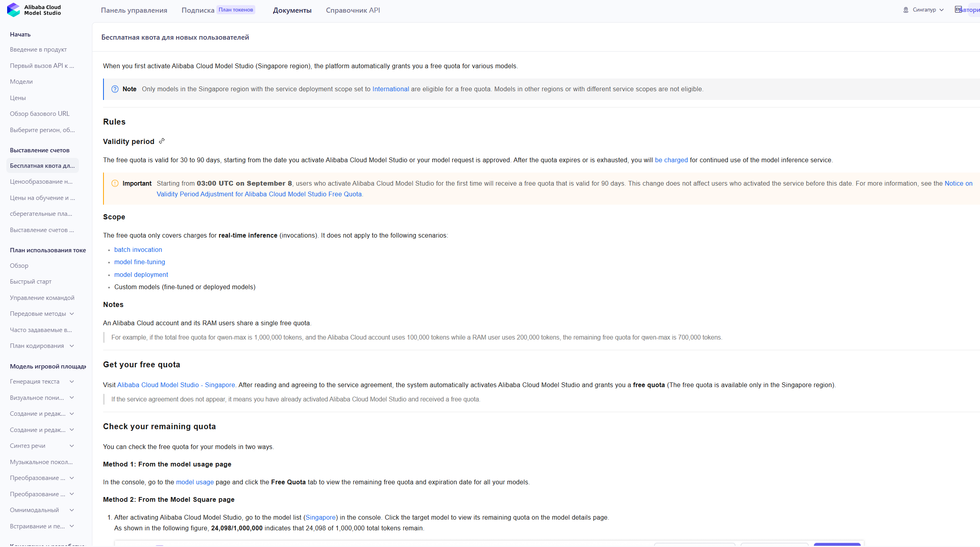Open Быстрый старт in the sidebar
The image size is (980, 547).
[x=31, y=282]
